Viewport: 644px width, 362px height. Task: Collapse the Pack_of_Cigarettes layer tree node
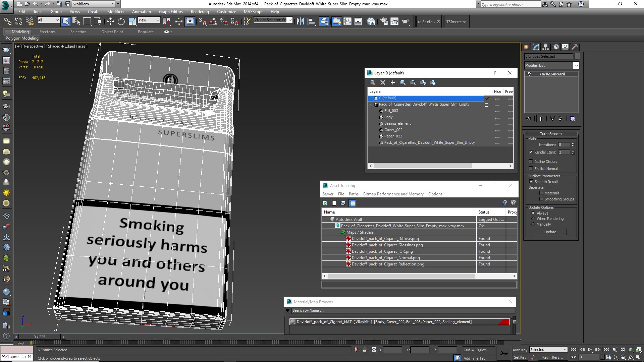(371, 105)
